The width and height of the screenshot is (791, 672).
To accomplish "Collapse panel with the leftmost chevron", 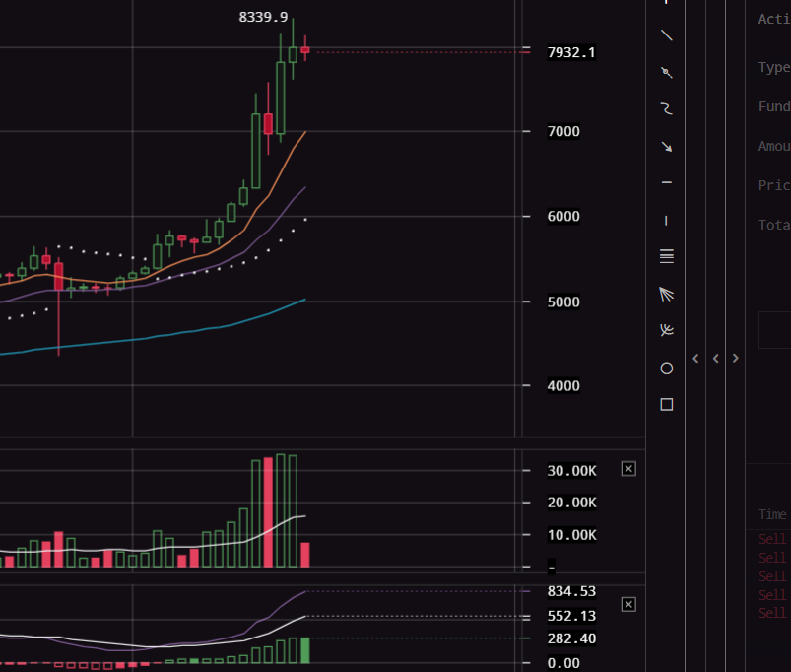I will pos(695,359).
